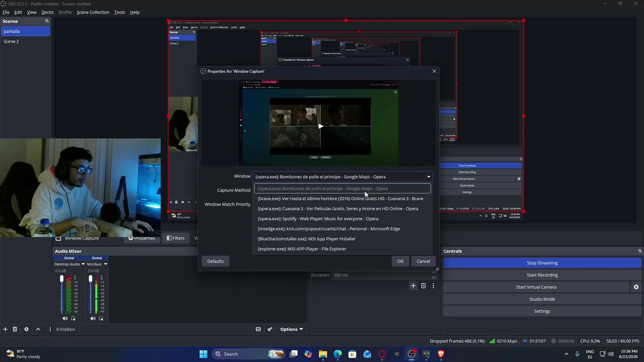
Task: Open Settings from the Controls panel
Action: click(542, 311)
